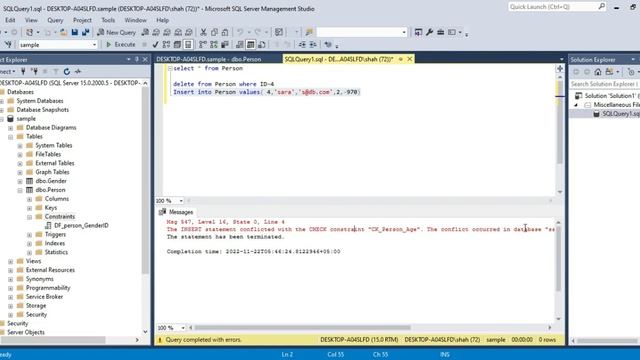The width and height of the screenshot is (640, 360).
Task: Click the Undo arrow icon
Action: tap(240, 32)
